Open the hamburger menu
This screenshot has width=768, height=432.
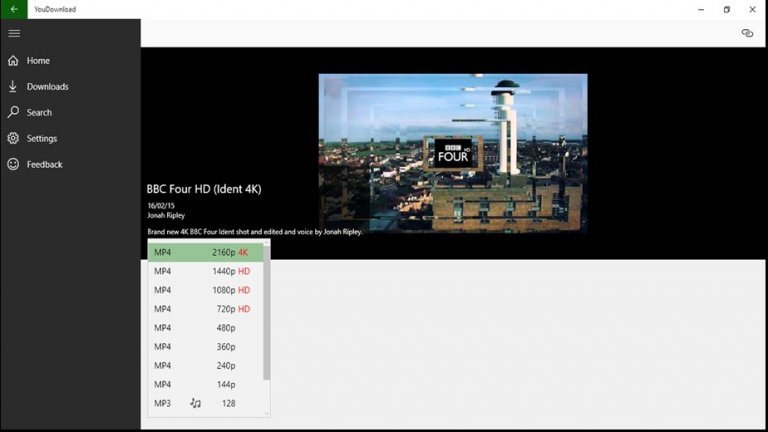click(x=14, y=33)
